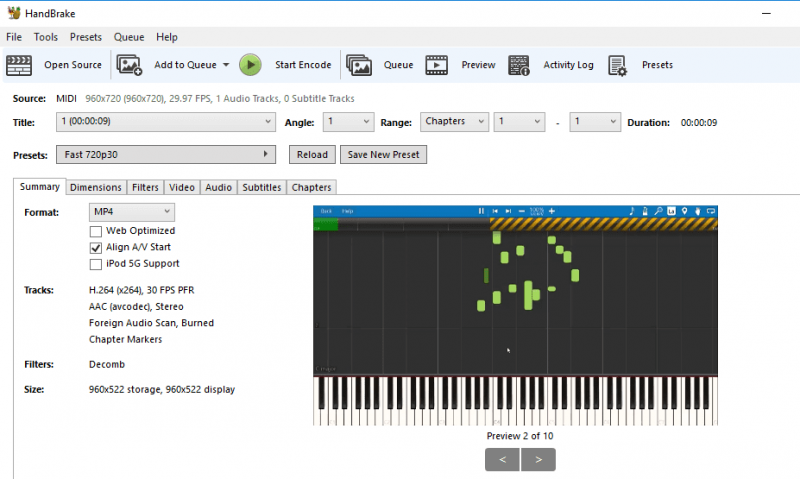Click the Reload button
Viewport: 800px width, 479px height.
click(x=312, y=155)
